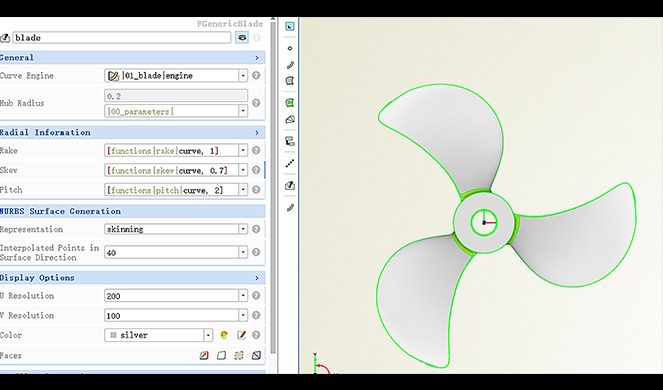Open help for Interpolated Points setting
This screenshot has width=663, height=390.
(x=256, y=252)
